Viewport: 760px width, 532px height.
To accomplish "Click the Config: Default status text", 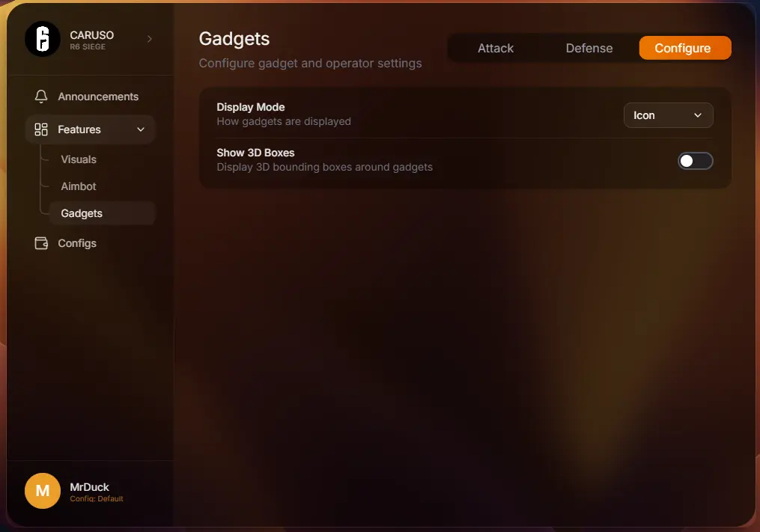I will point(97,498).
